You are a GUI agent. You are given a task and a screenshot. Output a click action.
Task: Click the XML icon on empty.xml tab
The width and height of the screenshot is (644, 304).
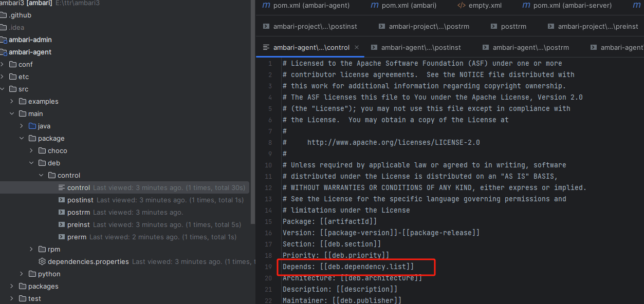point(461,6)
